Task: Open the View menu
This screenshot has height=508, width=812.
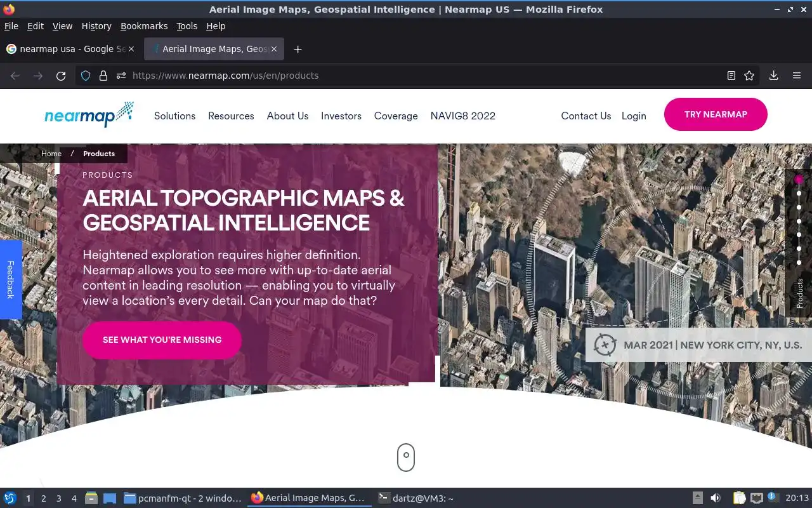Action: [x=62, y=26]
